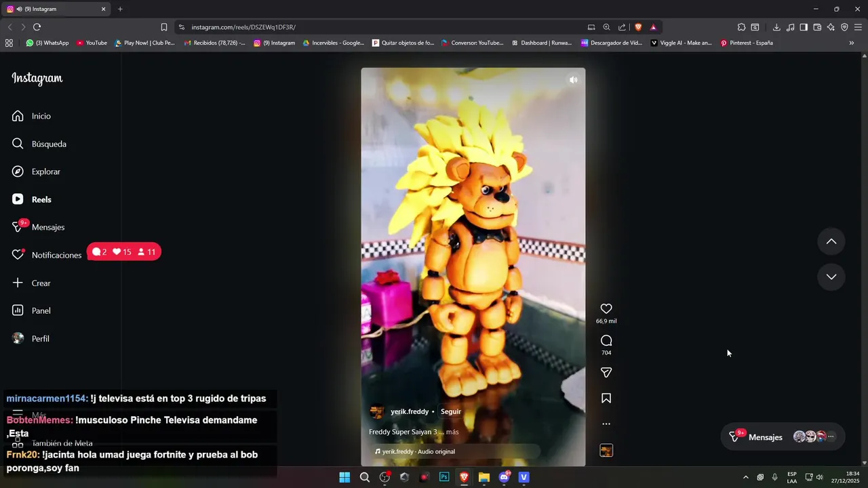Toggle browser sidebar panel icon

(804, 27)
